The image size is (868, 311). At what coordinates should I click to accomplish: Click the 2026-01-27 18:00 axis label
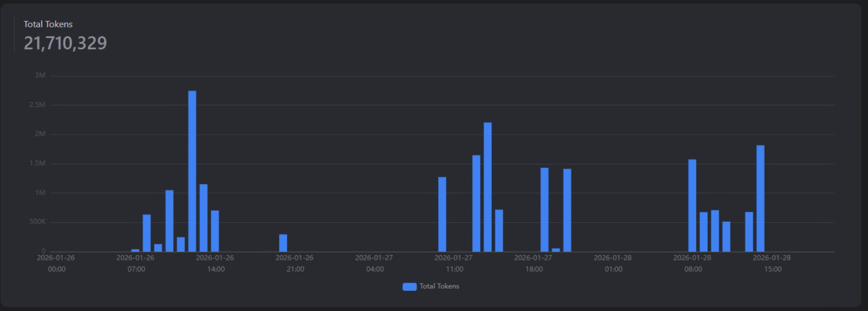coord(533,263)
